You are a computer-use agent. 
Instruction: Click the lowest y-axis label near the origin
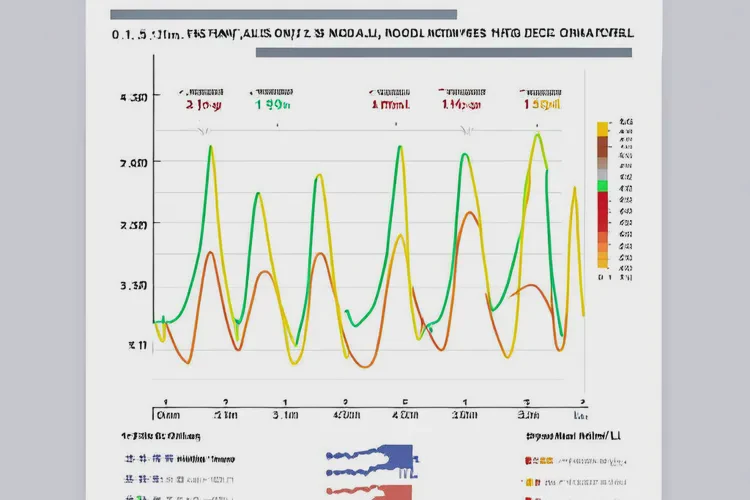137,345
